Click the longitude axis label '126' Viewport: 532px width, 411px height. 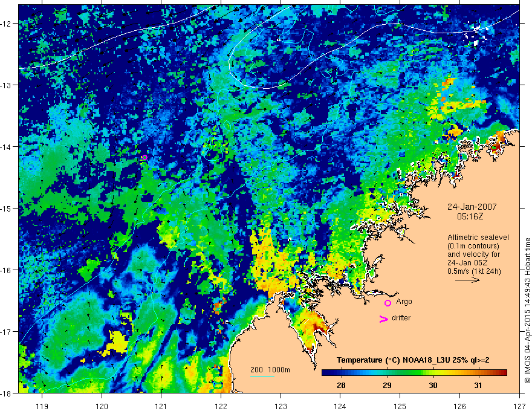[459, 406]
